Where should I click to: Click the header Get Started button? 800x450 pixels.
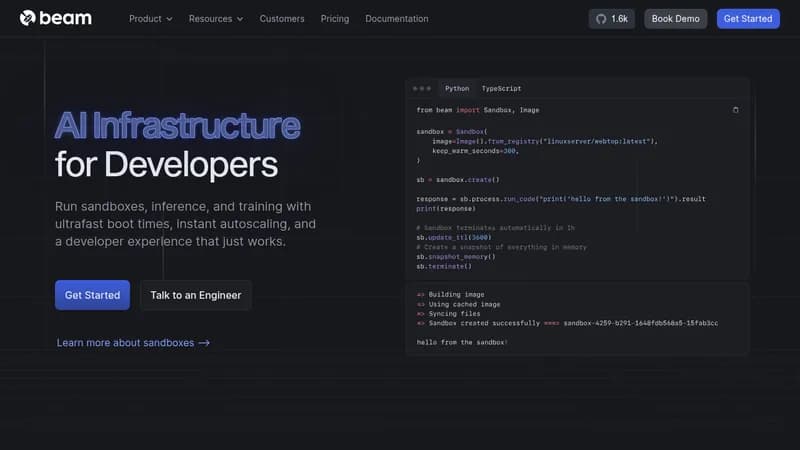(748, 19)
